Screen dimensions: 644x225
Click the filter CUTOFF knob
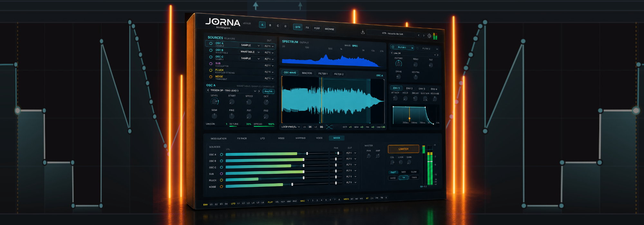point(399,63)
